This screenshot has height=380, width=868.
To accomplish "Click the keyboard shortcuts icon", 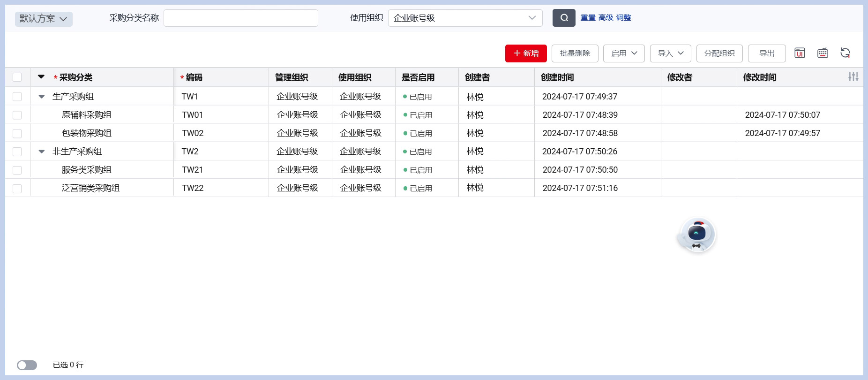I will 823,53.
